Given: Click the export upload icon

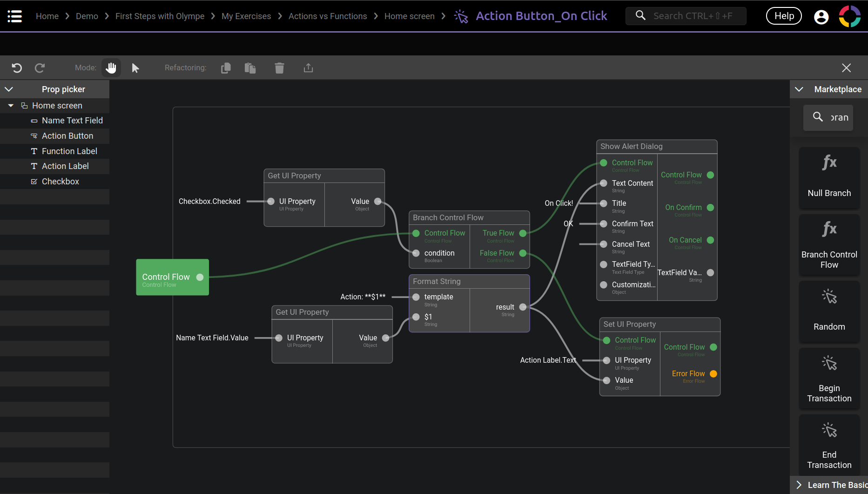Looking at the screenshot, I should point(308,68).
